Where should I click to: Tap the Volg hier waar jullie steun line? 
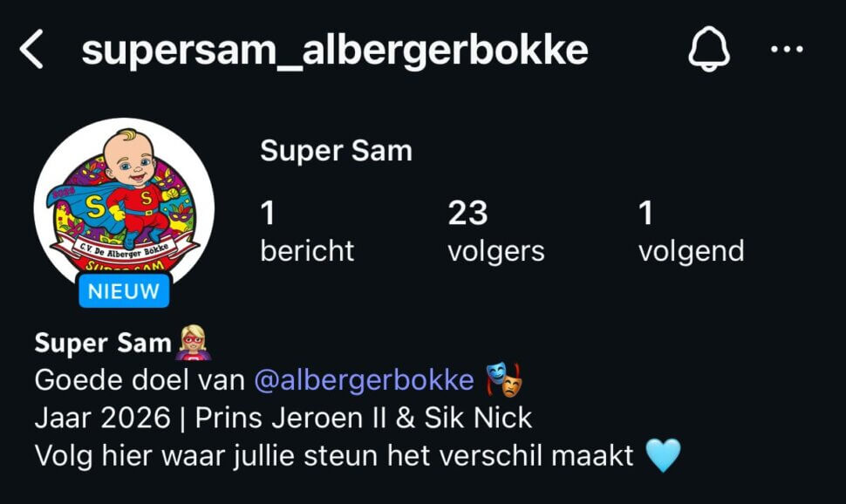click(x=333, y=455)
